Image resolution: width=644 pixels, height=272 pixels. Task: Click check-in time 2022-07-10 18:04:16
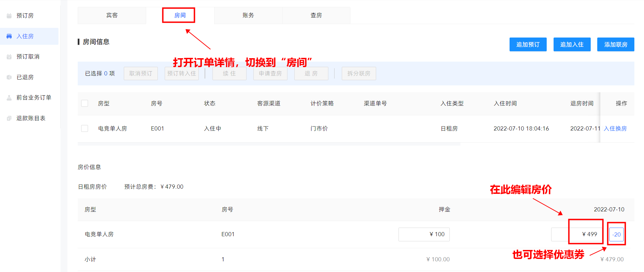coord(521,128)
